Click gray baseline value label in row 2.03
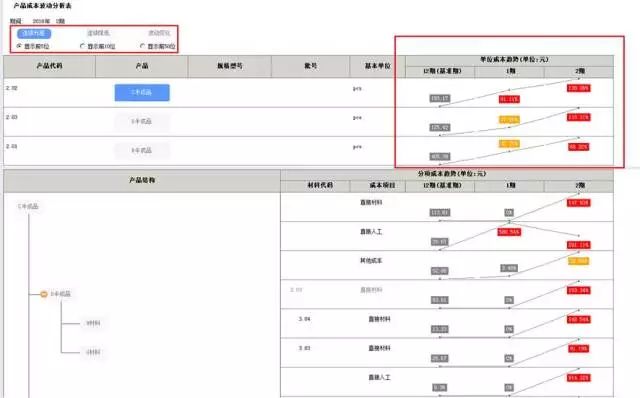640x398 pixels. (x=440, y=127)
